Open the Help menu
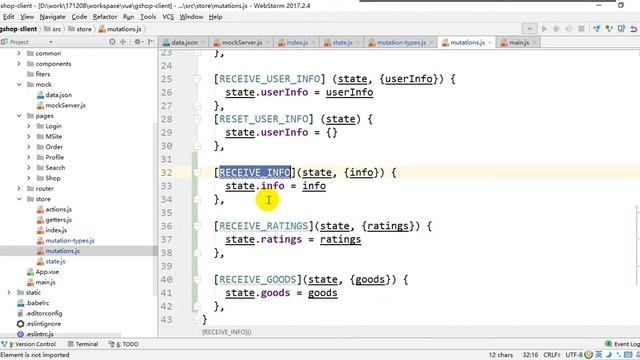 click(x=215, y=17)
